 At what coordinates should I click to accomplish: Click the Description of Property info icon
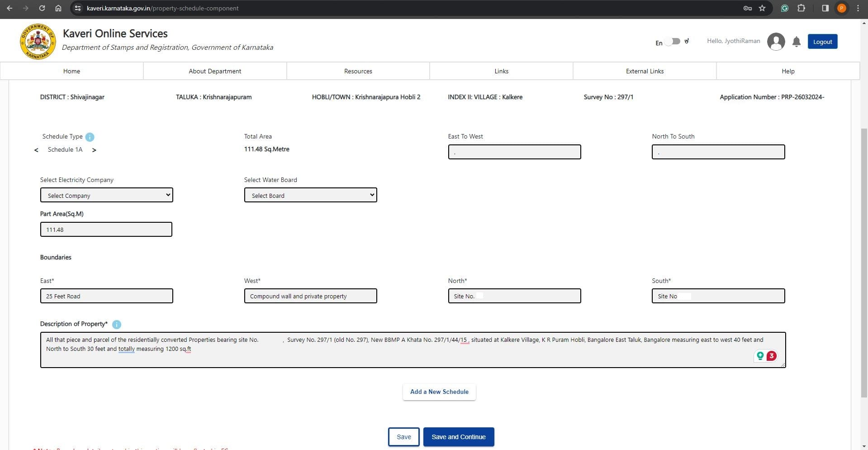(116, 324)
